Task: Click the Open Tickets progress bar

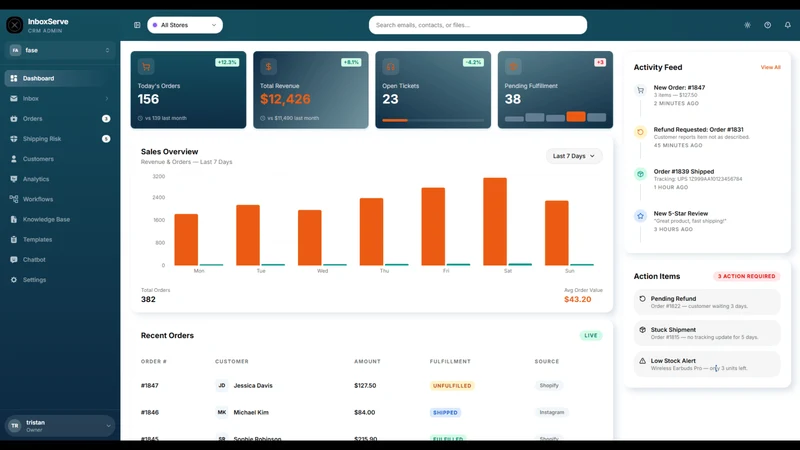Action: pyautogui.click(x=433, y=120)
